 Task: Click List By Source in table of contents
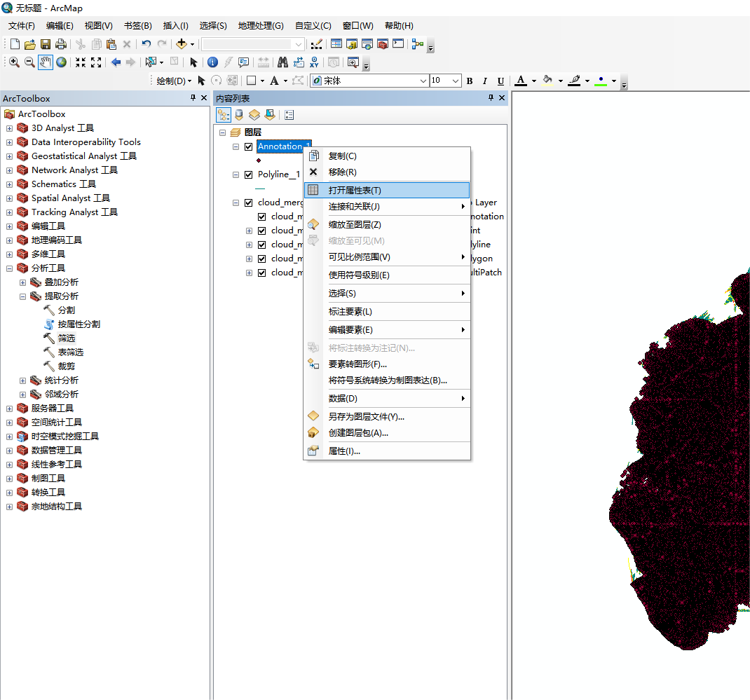coord(239,115)
